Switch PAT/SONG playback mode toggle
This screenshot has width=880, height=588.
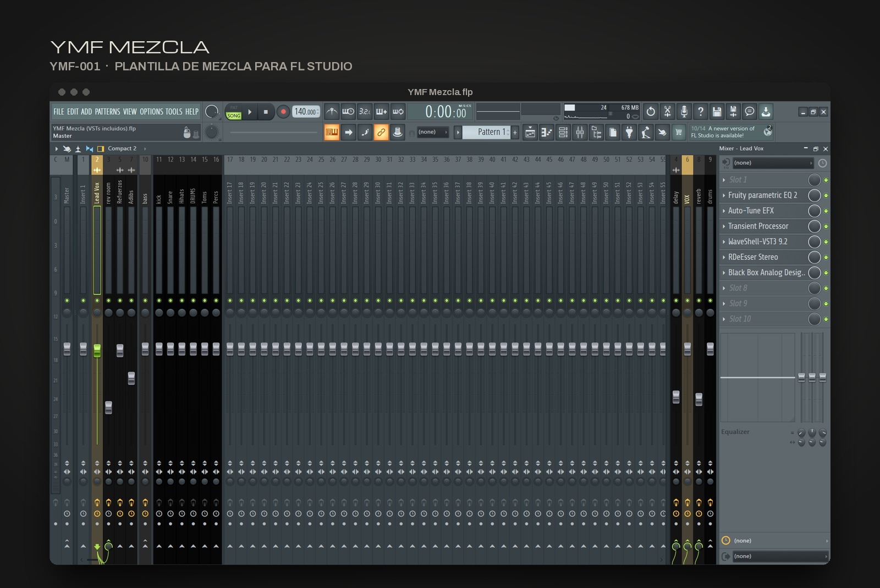point(234,112)
